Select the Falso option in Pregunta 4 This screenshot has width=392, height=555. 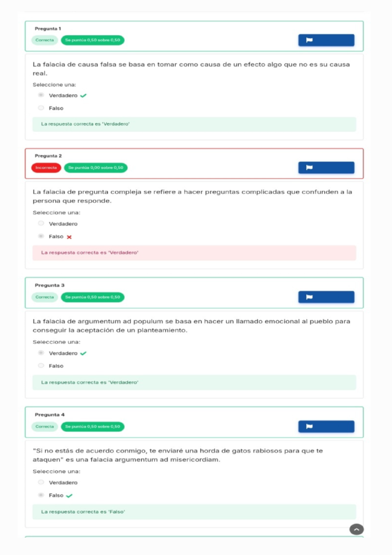click(41, 495)
